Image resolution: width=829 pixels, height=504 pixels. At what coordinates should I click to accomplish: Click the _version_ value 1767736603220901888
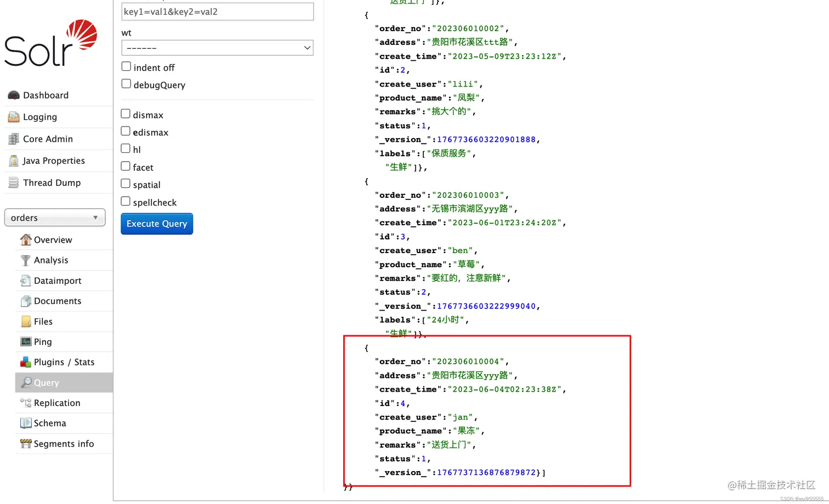coord(486,140)
